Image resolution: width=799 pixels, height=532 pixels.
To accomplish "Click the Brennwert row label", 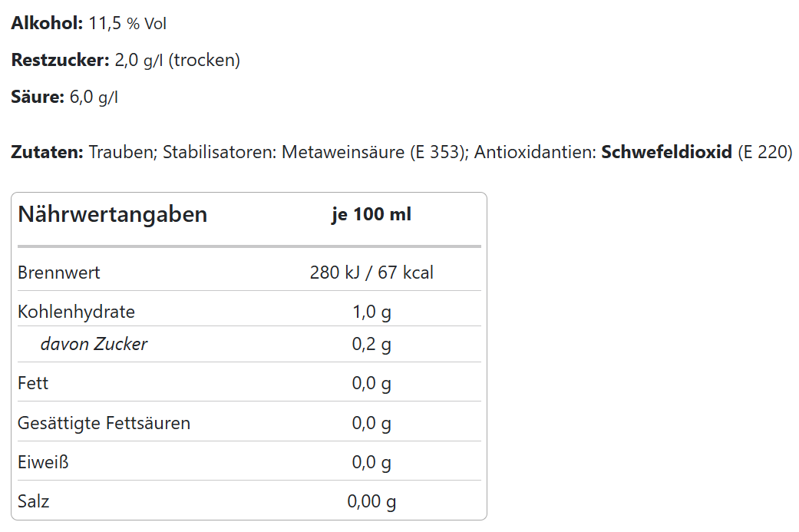I will tap(59, 273).
